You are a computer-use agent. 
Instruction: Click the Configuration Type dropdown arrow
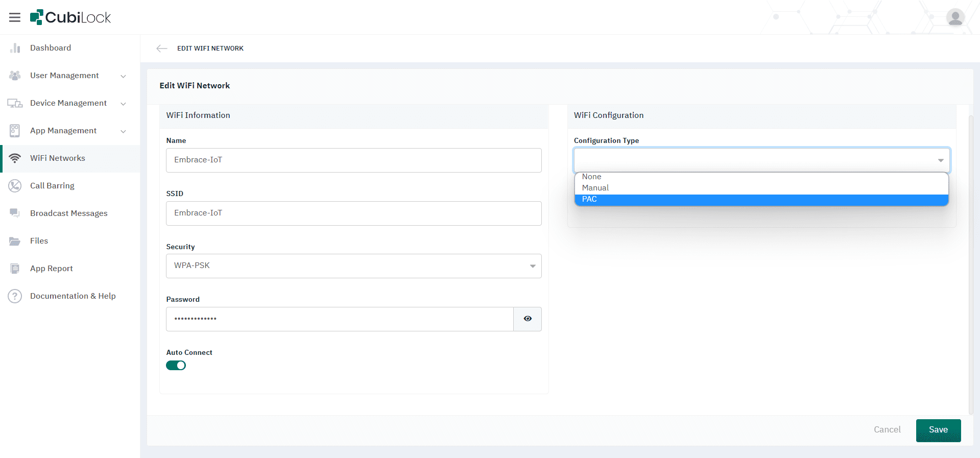pyautogui.click(x=940, y=160)
